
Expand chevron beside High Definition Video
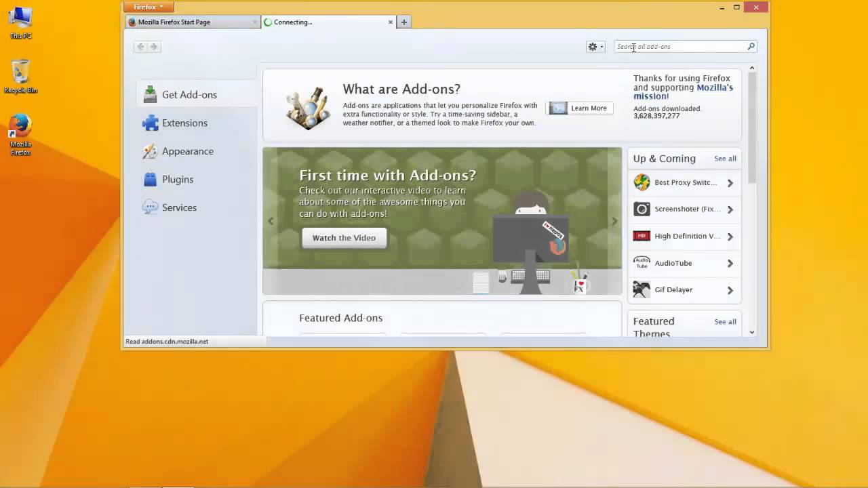point(730,237)
